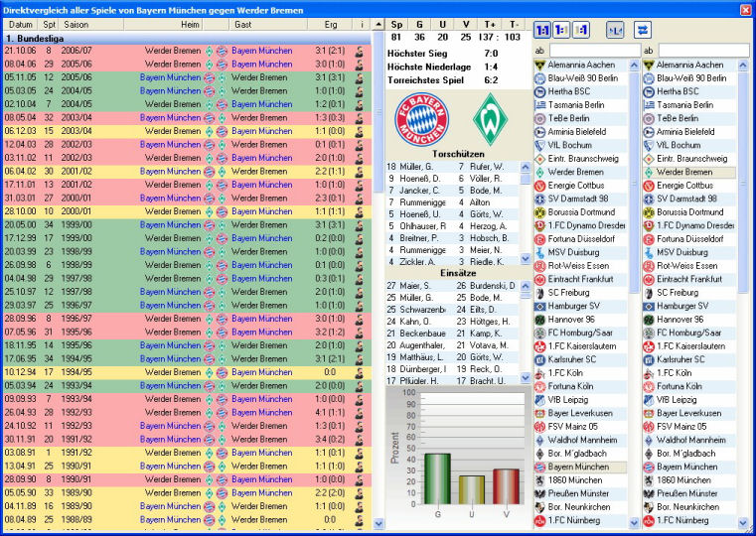Toggle the away-matches-only ':1' filter button

point(581,31)
